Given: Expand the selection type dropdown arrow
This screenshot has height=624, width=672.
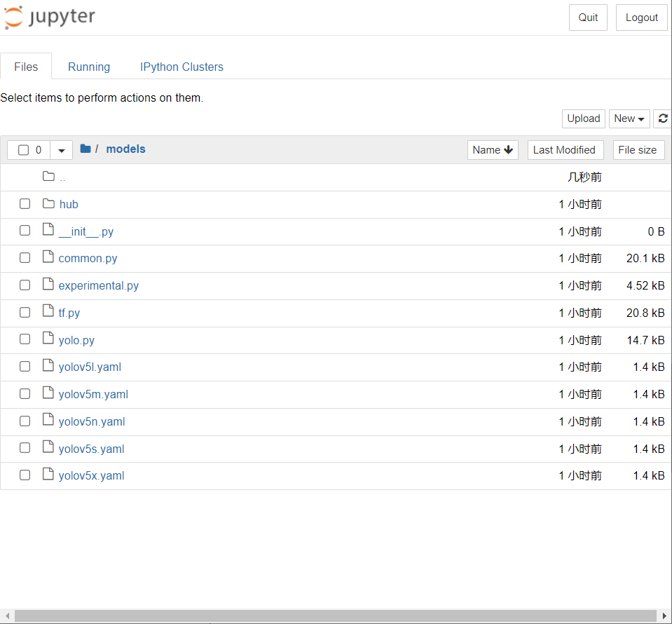Looking at the screenshot, I should (x=61, y=150).
